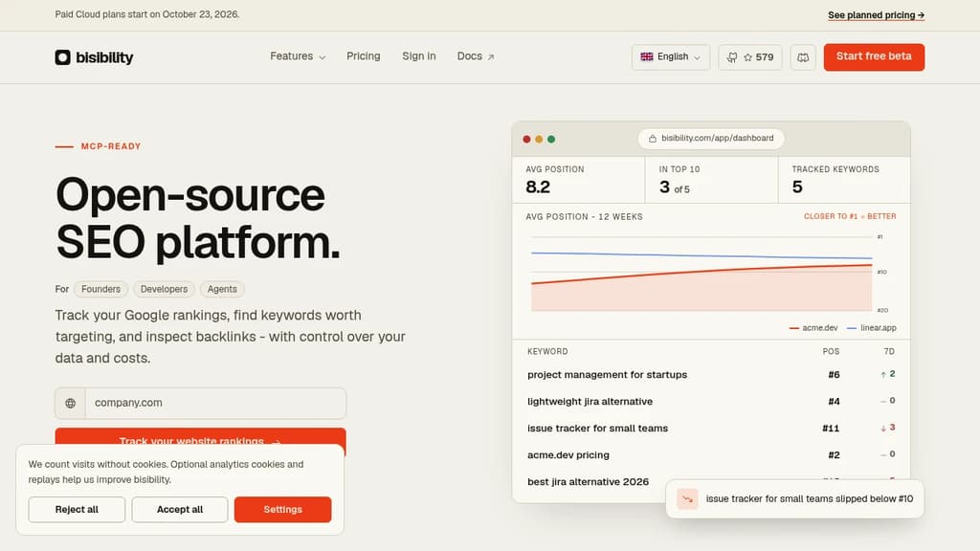980x551 pixels.
Task: Click 'issue tracker for small teams' keyword
Action: pyautogui.click(x=597, y=428)
